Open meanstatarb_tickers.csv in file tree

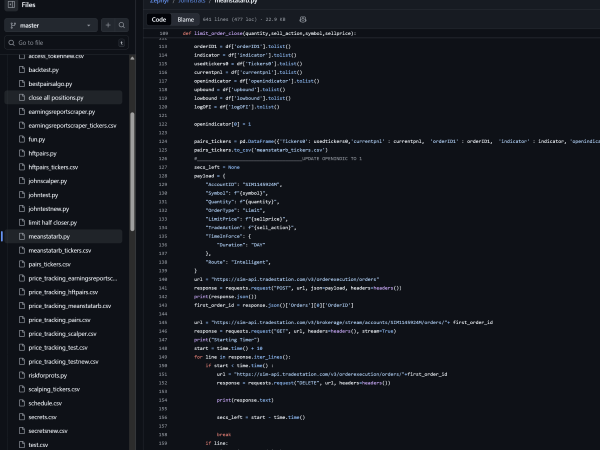(60, 250)
